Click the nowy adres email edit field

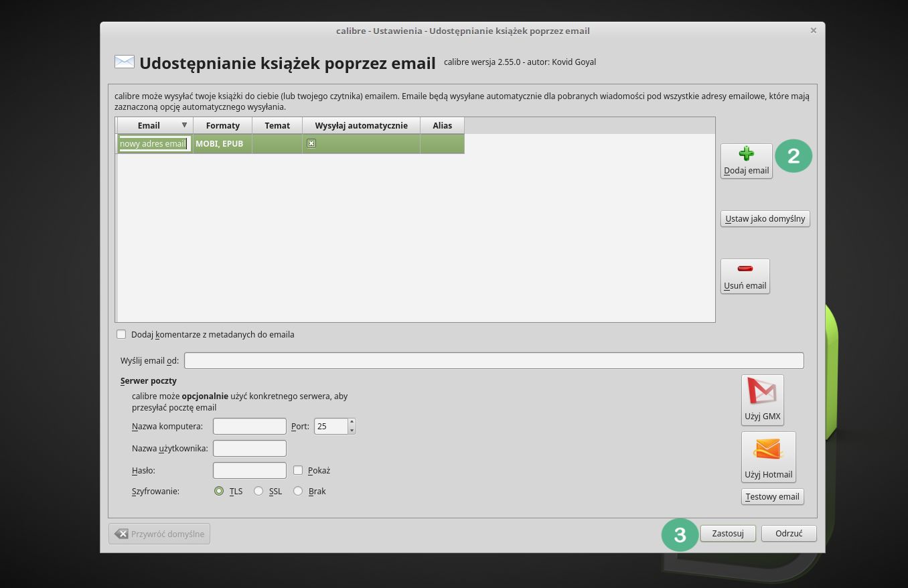point(155,143)
